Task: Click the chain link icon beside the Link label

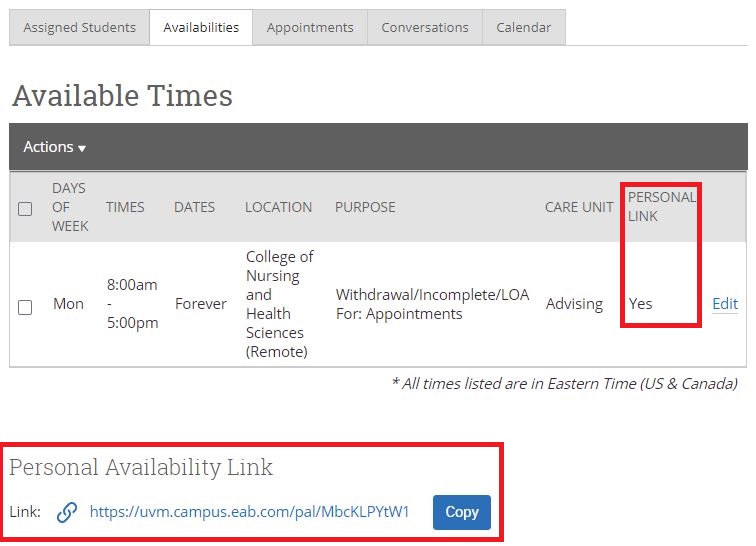Action: point(67,512)
